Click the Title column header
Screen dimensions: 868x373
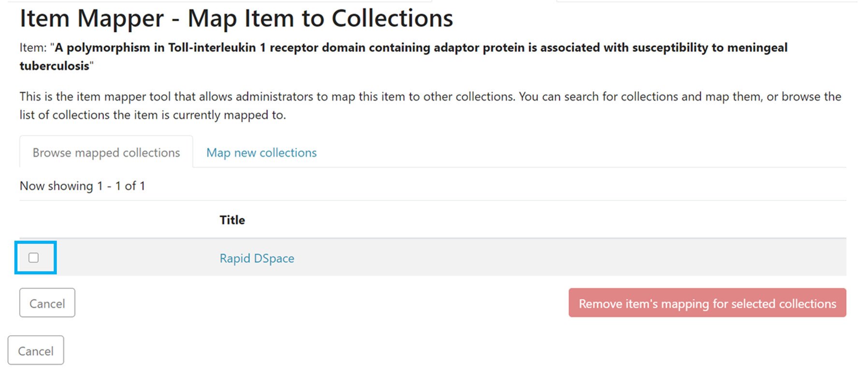pos(231,220)
